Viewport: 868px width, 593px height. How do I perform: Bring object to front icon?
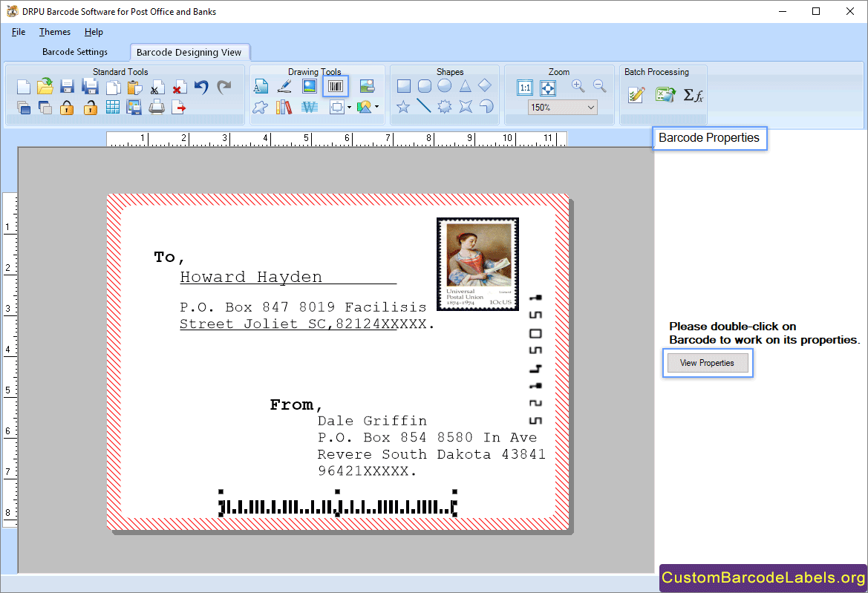(23, 108)
